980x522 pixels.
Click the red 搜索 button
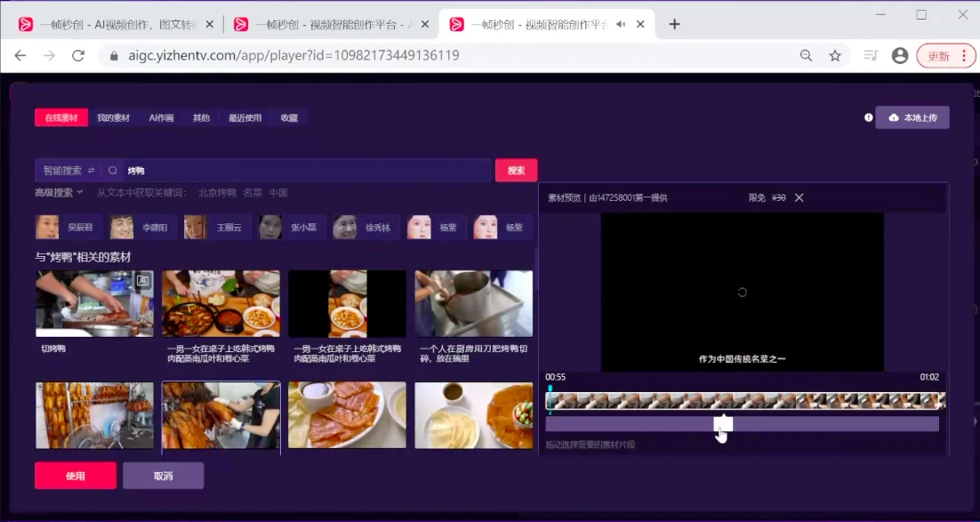point(517,171)
